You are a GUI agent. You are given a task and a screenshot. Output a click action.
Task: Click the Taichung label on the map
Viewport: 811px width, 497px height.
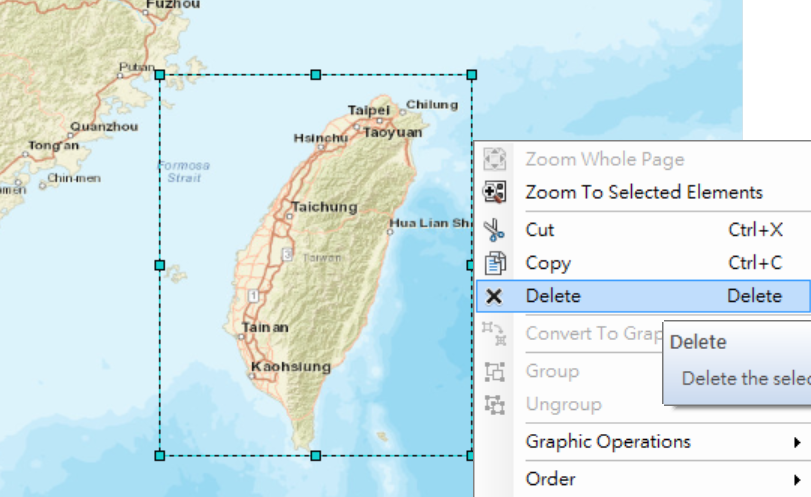click(324, 207)
